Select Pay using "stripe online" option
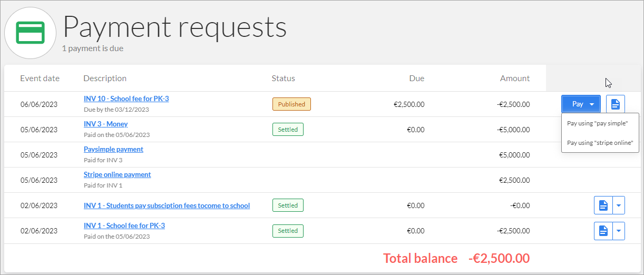This screenshot has height=275, width=644. [600, 142]
